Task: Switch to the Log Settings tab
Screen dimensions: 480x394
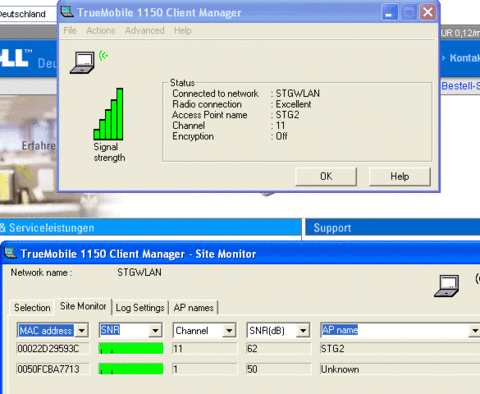Action: pos(140,307)
